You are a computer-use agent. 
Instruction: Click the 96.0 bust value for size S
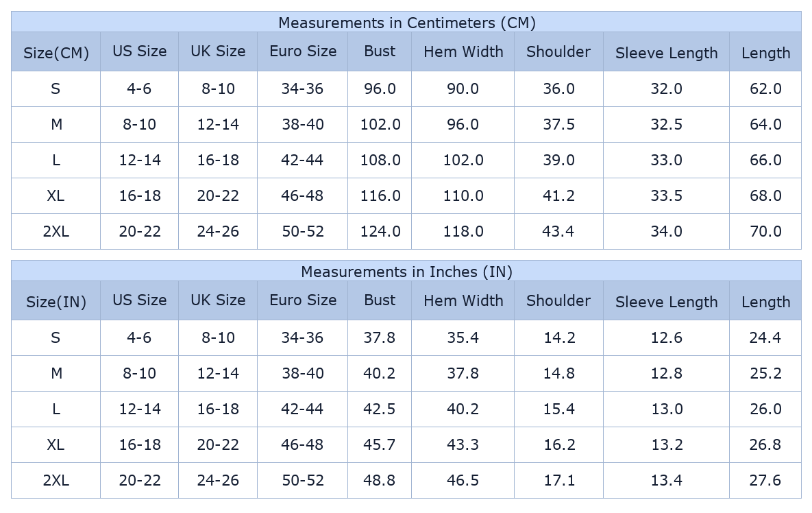coord(380,89)
